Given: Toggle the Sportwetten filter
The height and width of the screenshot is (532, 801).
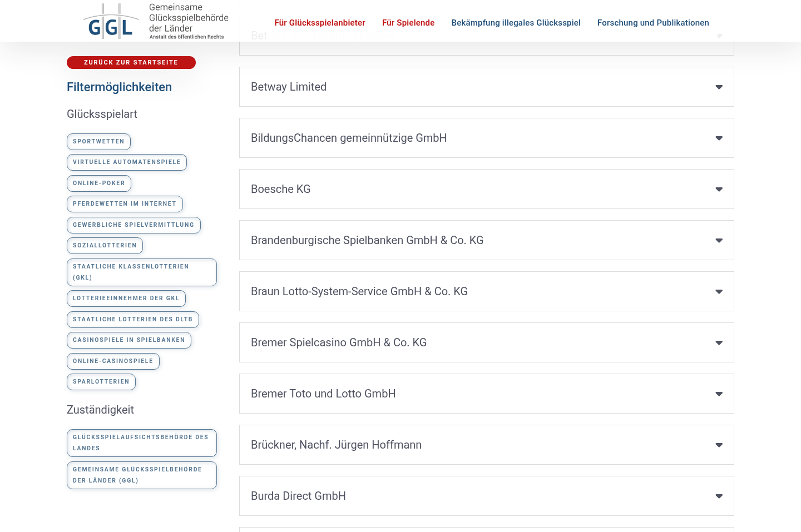Looking at the screenshot, I should (x=99, y=142).
